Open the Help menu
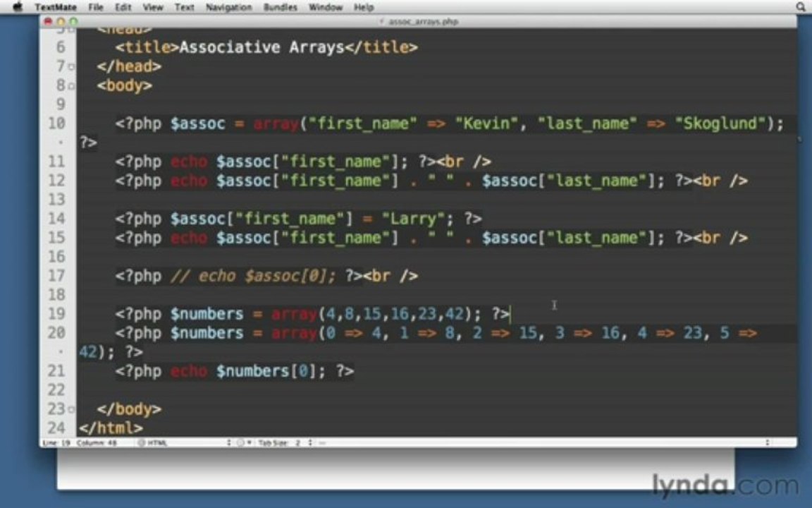This screenshot has width=812, height=508. pos(364,7)
